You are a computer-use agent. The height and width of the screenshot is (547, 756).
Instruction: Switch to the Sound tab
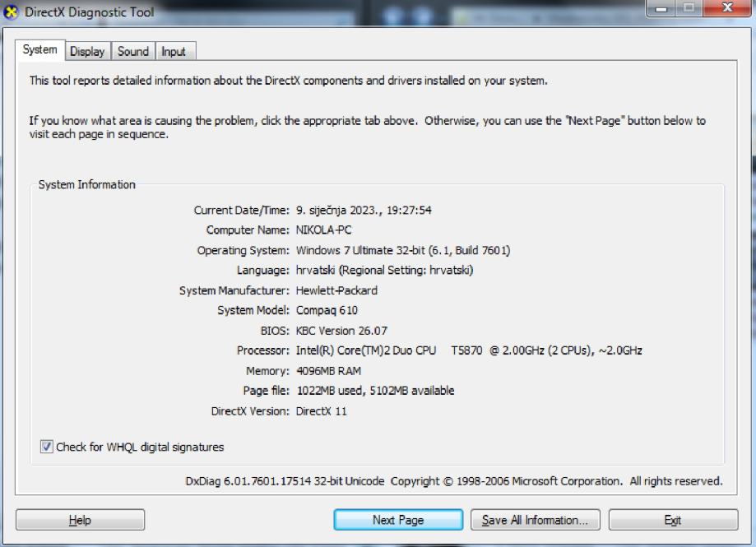point(133,51)
